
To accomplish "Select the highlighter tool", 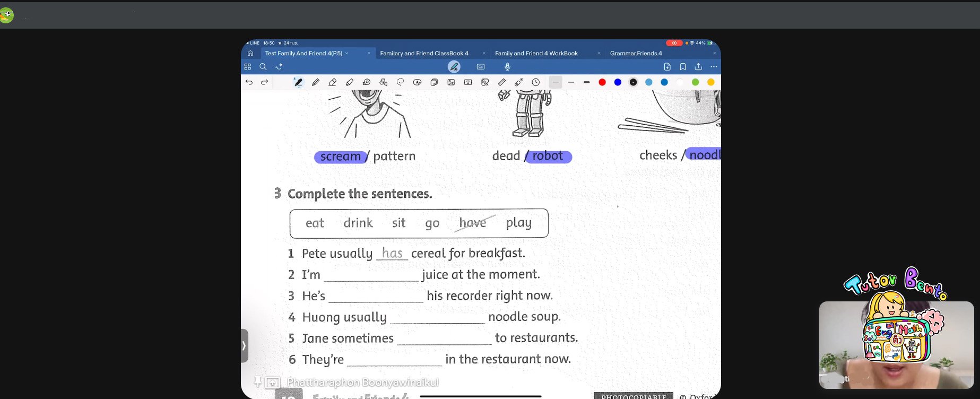I will tap(350, 82).
